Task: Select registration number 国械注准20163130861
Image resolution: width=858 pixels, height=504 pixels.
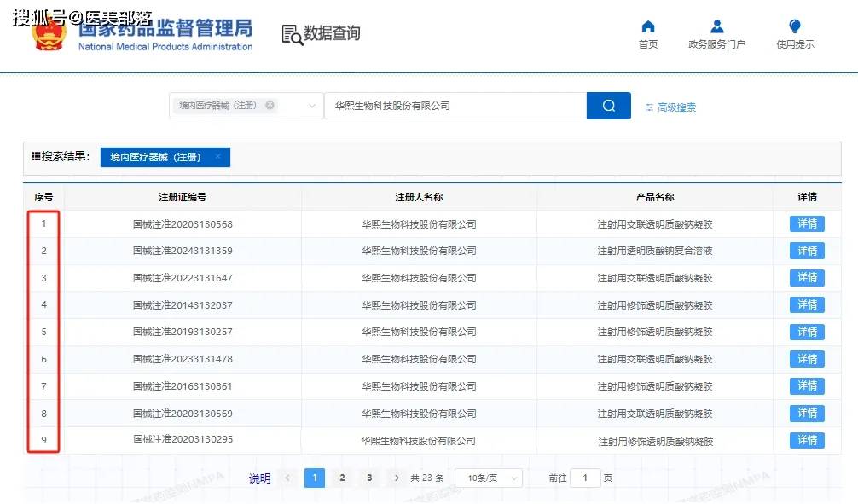Action: (183, 385)
